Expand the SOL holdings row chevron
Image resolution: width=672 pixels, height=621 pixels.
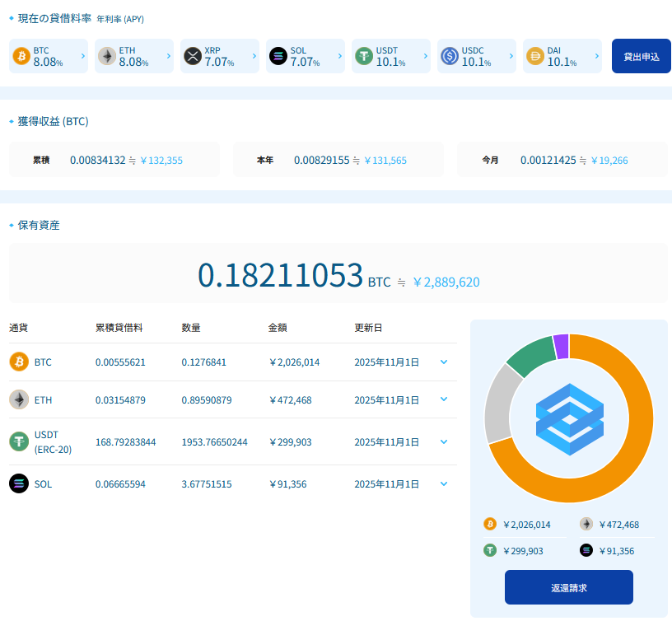tap(444, 483)
